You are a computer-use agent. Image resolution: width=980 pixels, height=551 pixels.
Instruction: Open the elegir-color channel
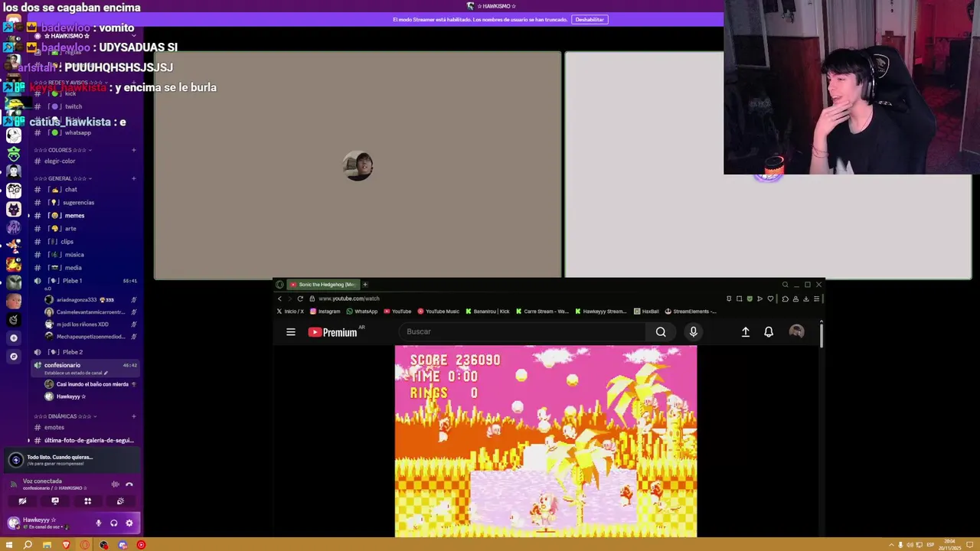click(85, 161)
